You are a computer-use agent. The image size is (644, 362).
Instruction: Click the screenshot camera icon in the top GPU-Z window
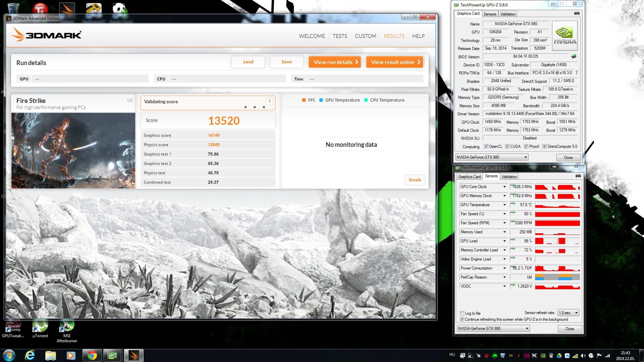(x=577, y=13)
